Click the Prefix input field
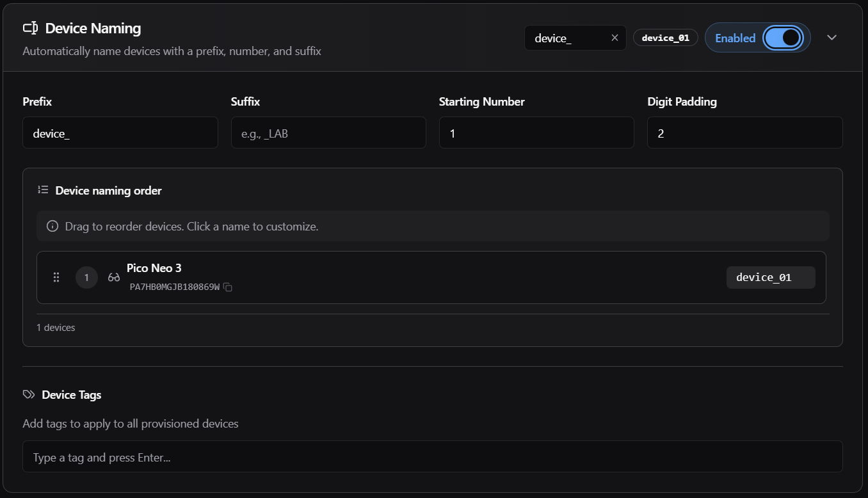The image size is (868, 498). tap(120, 133)
